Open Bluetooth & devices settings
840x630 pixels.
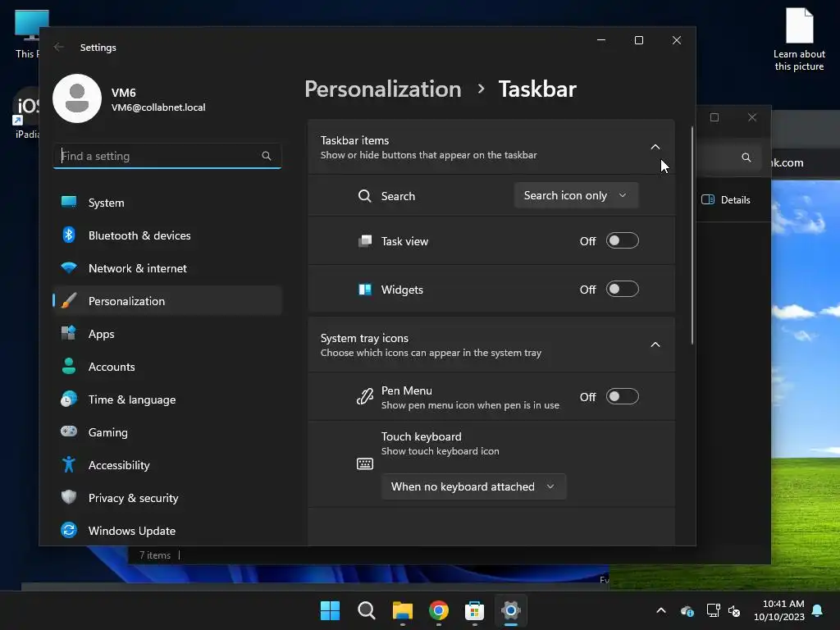pyautogui.click(x=167, y=235)
